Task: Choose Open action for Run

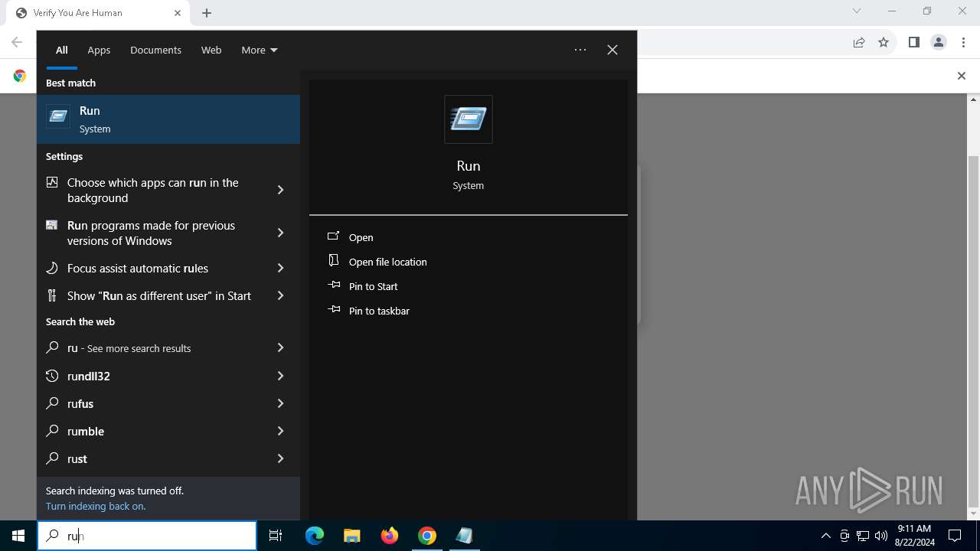Action: [x=361, y=237]
